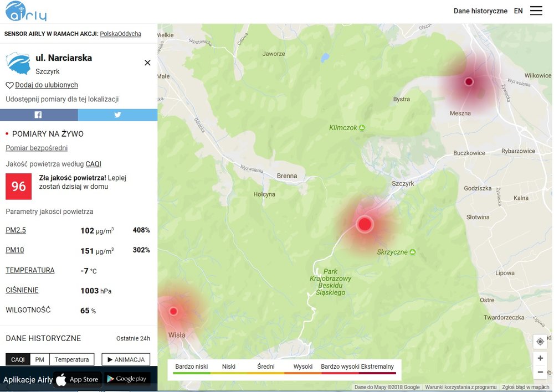This screenshot has height=392, width=554.
Task: Click the Park Krajobrazowy Beskidu Śląskiego label
Action: pyautogui.click(x=331, y=282)
